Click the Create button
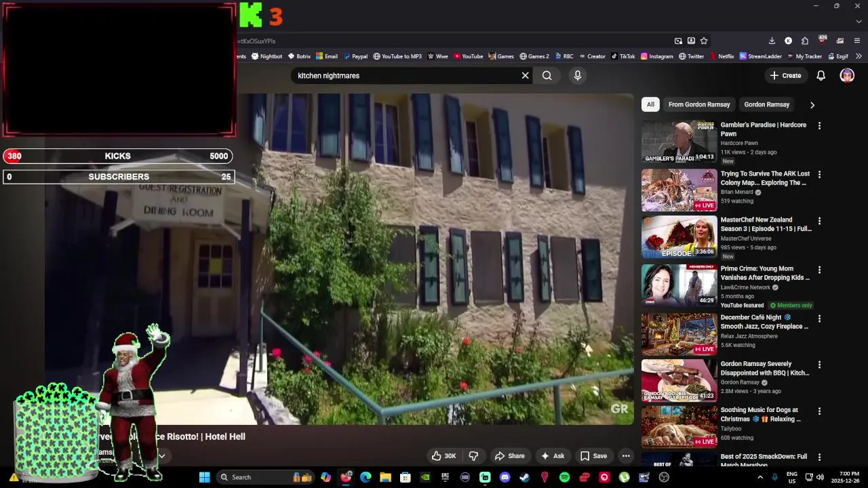The width and height of the screenshot is (868, 488). pyautogui.click(x=786, y=76)
